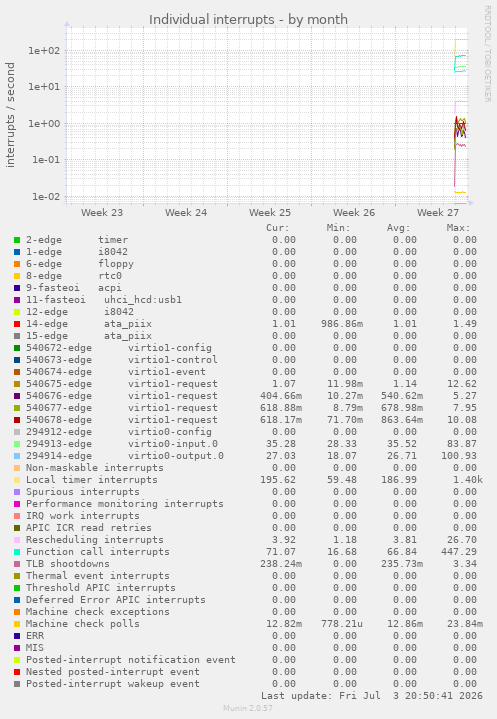This screenshot has height=719, width=497.
Task: Click the Function call interrupts cyan swatch
Action: coord(17,552)
